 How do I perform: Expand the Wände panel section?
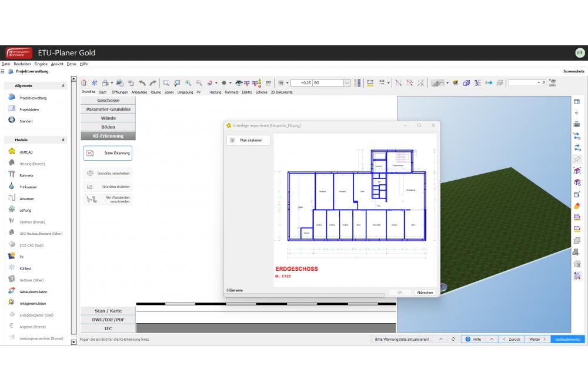[x=108, y=118]
